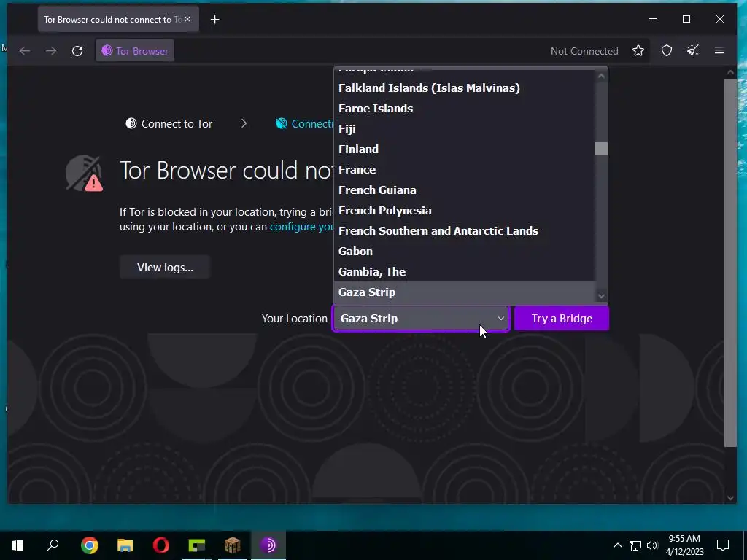This screenshot has width=747, height=560.
Task: Click the page scrollbar down arrow
Action: click(x=730, y=498)
